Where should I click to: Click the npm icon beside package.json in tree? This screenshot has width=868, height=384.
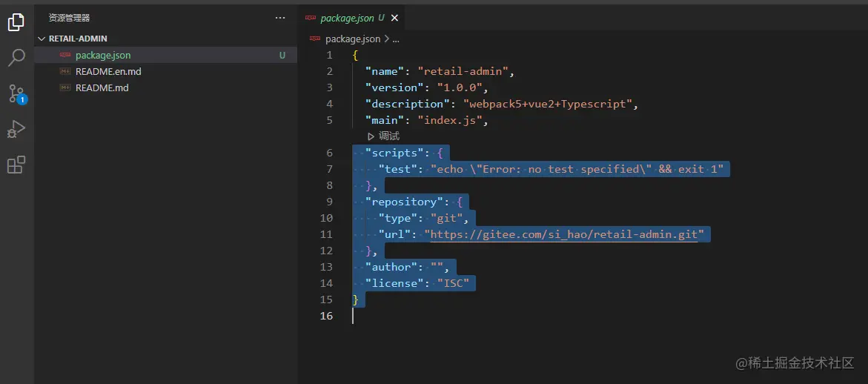65,56
